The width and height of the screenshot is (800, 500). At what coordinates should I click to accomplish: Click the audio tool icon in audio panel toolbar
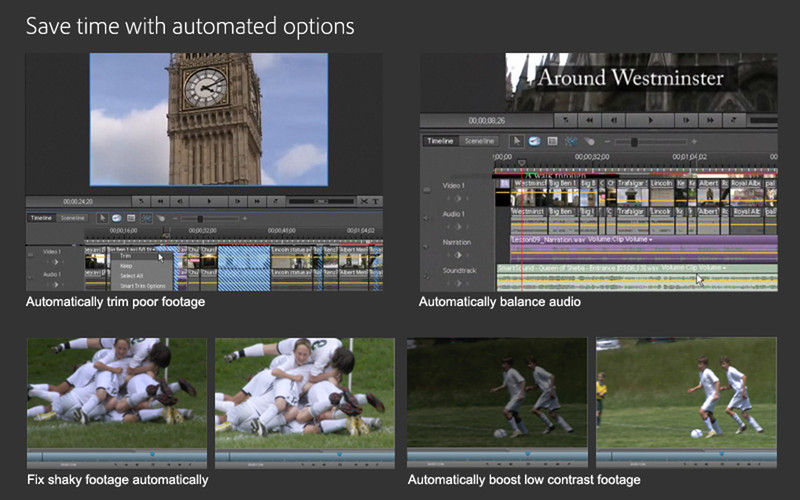(589, 141)
